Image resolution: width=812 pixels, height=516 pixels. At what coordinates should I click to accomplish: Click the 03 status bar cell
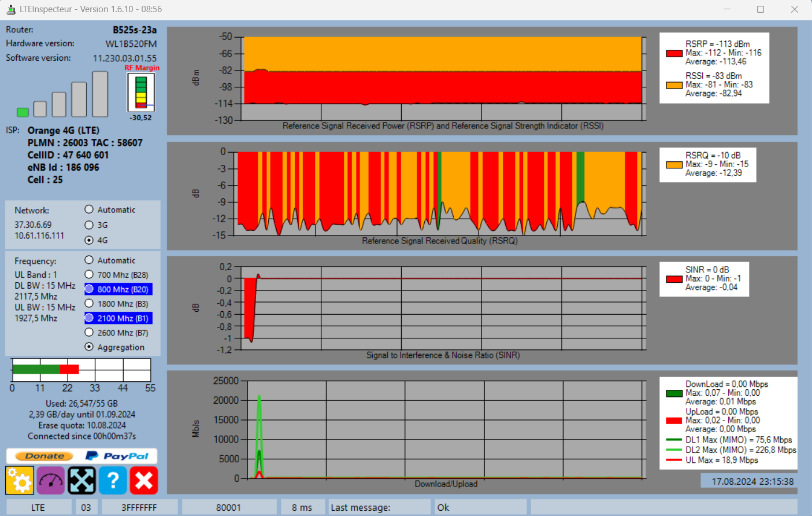[x=86, y=507]
